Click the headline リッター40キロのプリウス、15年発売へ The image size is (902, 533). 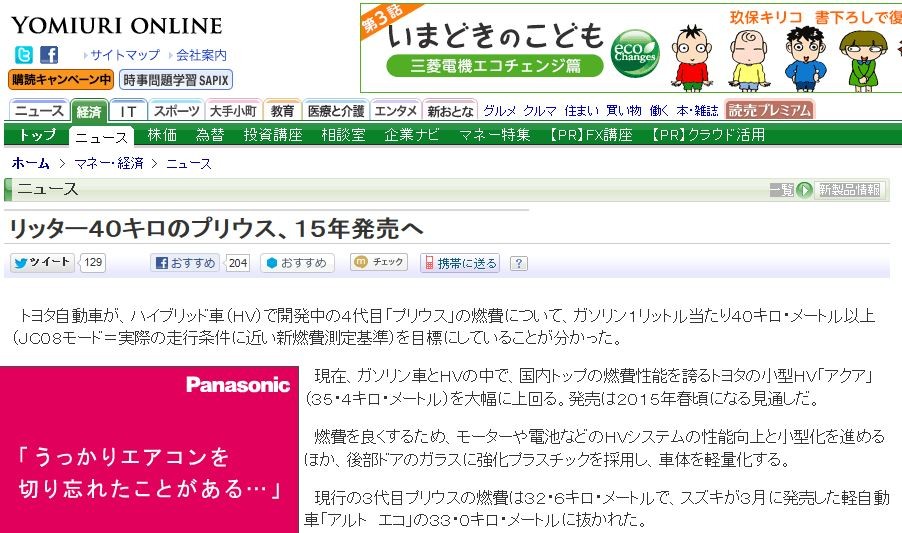(216, 229)
